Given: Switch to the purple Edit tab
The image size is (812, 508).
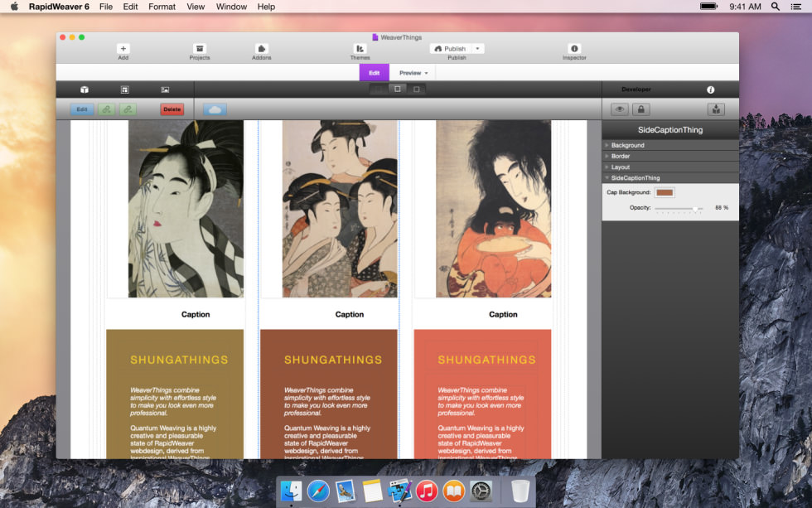Looking at the screenshot, I should click(x=374, y=72).
